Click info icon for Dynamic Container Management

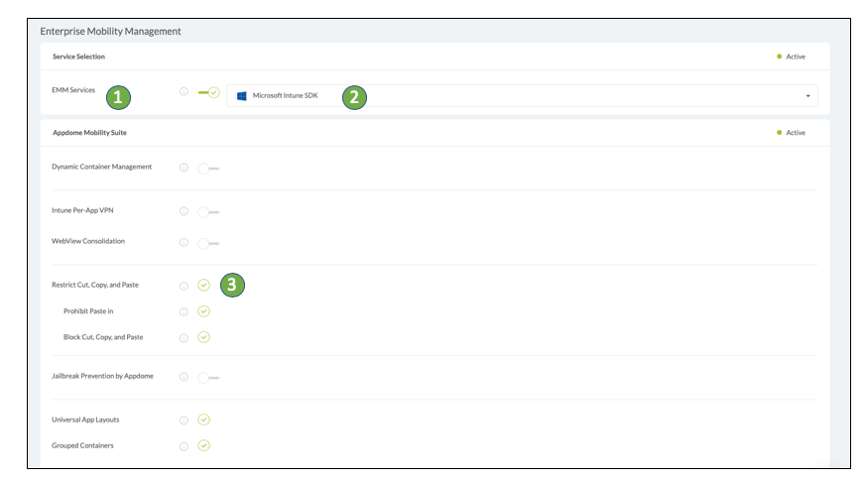coord(184,168)
